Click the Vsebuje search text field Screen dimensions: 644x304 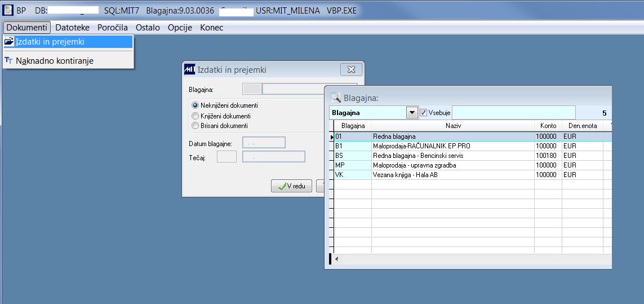(x=514, y=112)
